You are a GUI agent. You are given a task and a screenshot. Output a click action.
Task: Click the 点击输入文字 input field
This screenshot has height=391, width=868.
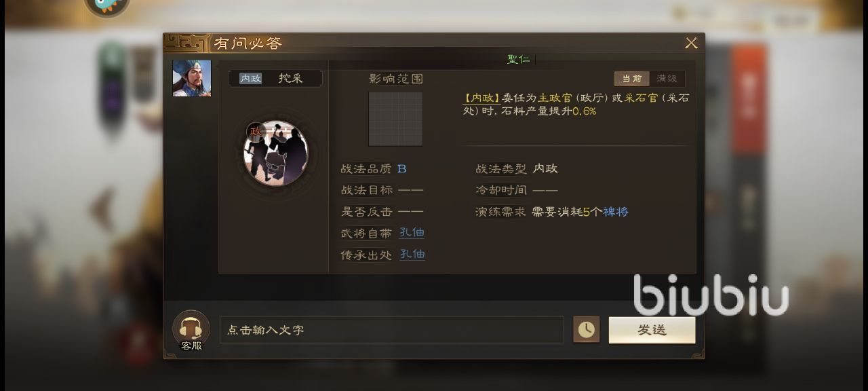point(391,330)
